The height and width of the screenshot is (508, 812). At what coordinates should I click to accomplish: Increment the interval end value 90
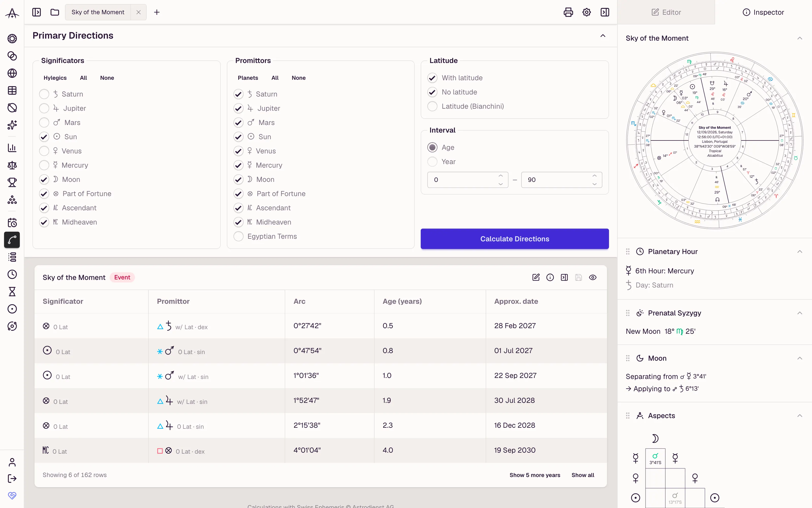pos(595,176)
